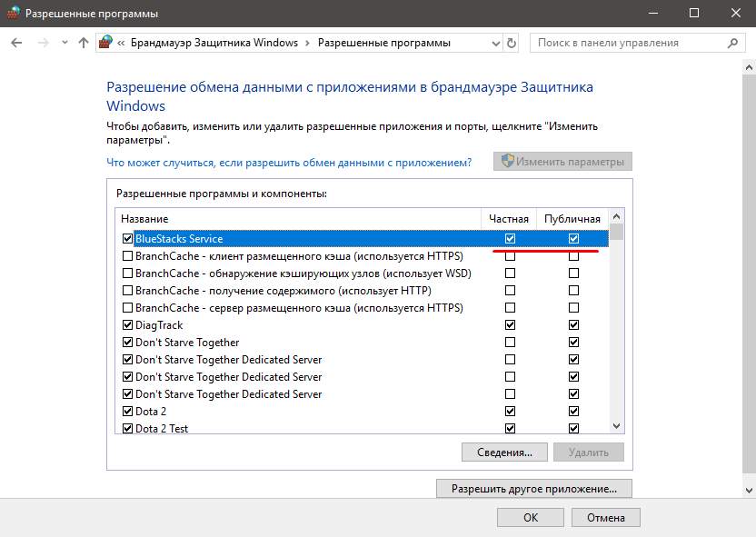756x537 pixels.
Task: Enable BranchCache клиент размещенного кэша checkbox
Action: click(x=127, y=256)
